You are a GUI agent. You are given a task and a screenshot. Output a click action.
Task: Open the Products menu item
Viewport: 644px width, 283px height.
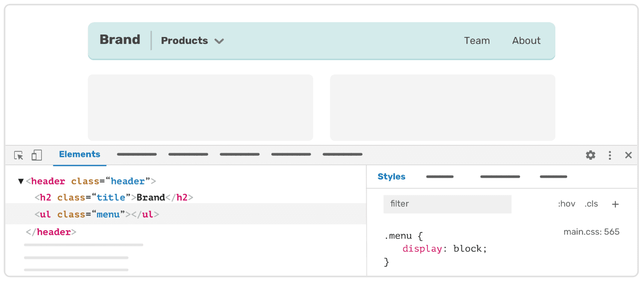point(184,41)
